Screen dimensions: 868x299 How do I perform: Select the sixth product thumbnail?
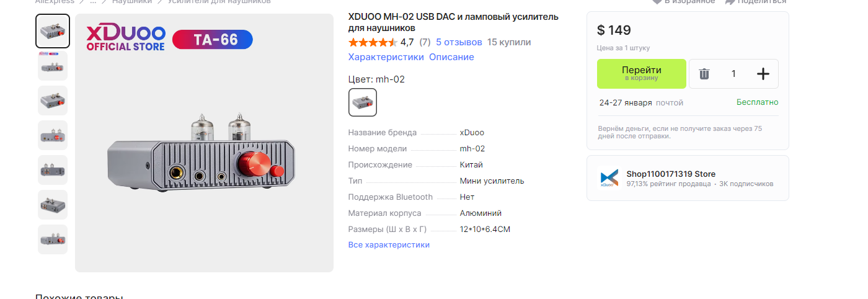(x=53, y=205)
